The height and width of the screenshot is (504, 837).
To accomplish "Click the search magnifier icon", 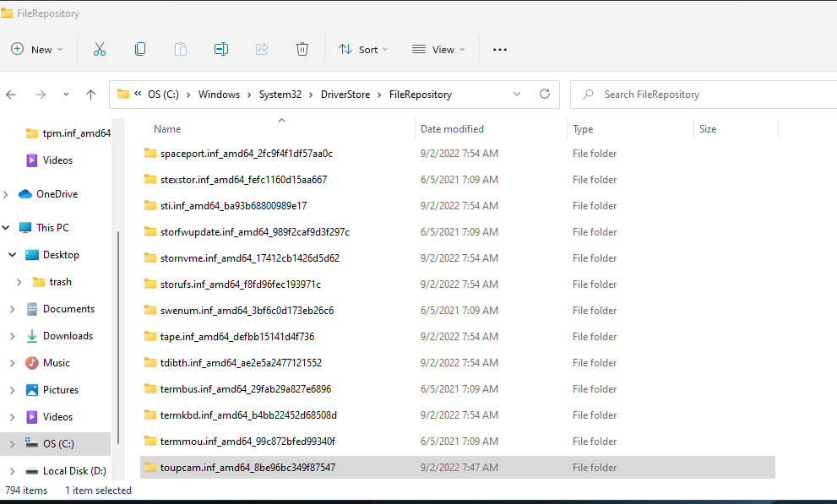I will (x=588, y=95).
